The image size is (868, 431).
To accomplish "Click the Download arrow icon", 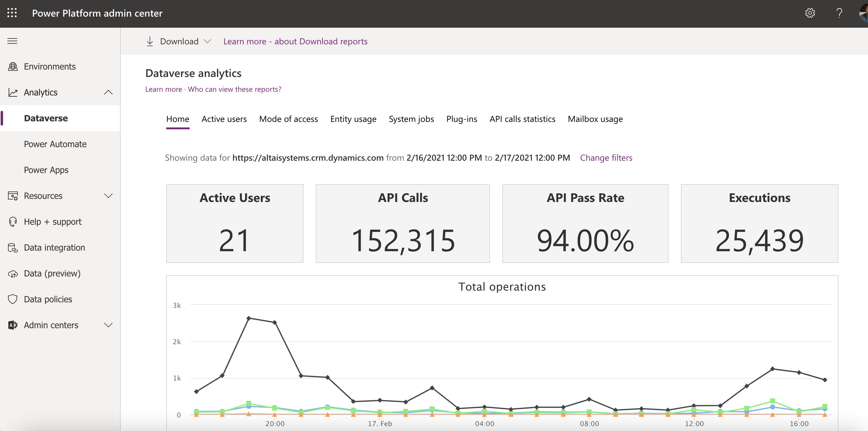I will [x=150, y=42].
